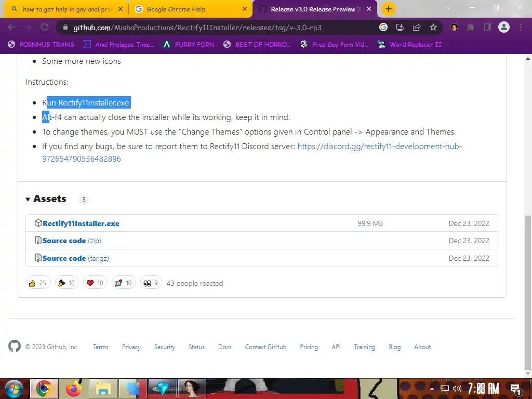Click the page vertical scrollbar thumb
The width and height of the screenshot is (532, 399).
tap(528, 292)
